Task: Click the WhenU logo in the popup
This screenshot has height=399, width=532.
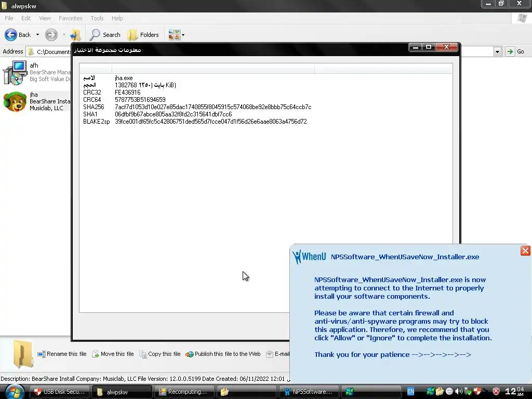Action: [x=310, y=257]
